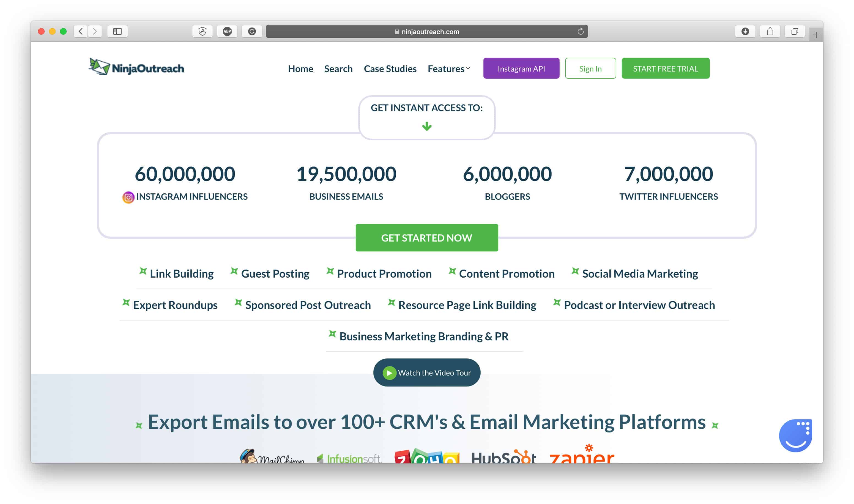Click the TWITTER INFLUENCERS label
Screen dimensions: 854x504
(669, 197)
